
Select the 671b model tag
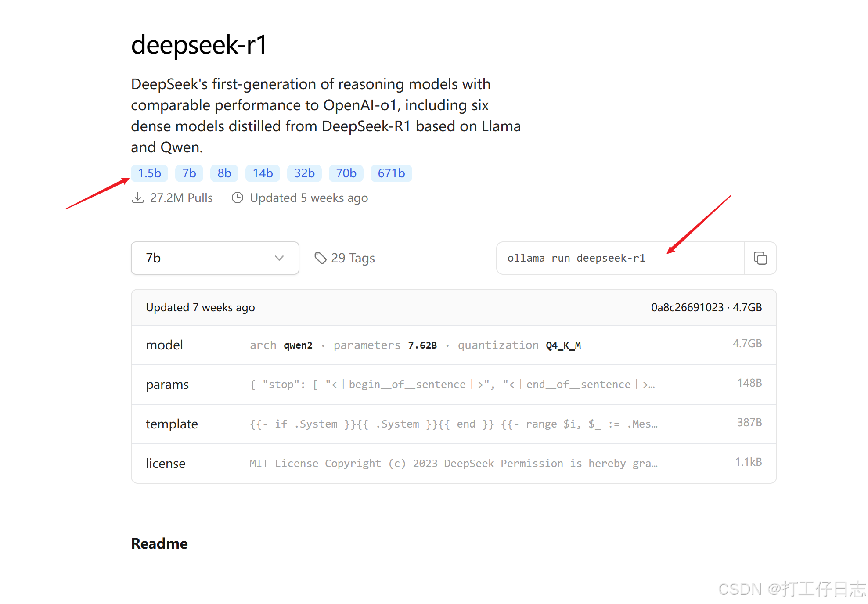(x=391, y=173)
